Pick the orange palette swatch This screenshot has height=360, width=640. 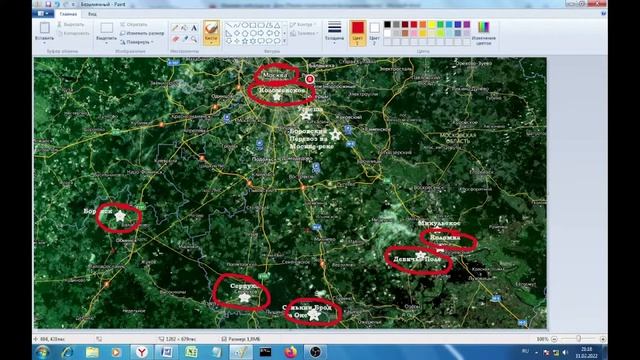coord(423,24)
